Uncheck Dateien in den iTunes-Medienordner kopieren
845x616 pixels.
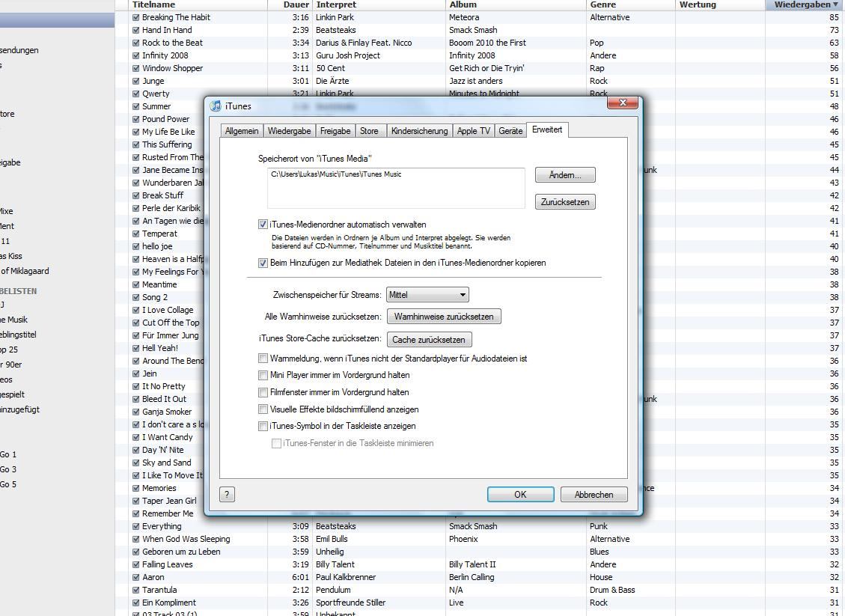point(263,263)
